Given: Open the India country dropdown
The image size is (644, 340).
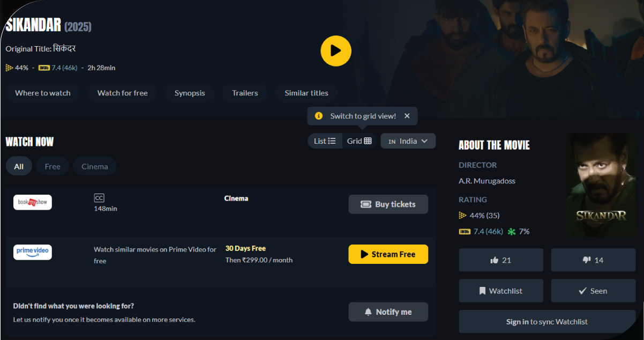Looking at the screenshot, I should pos(408,141).
